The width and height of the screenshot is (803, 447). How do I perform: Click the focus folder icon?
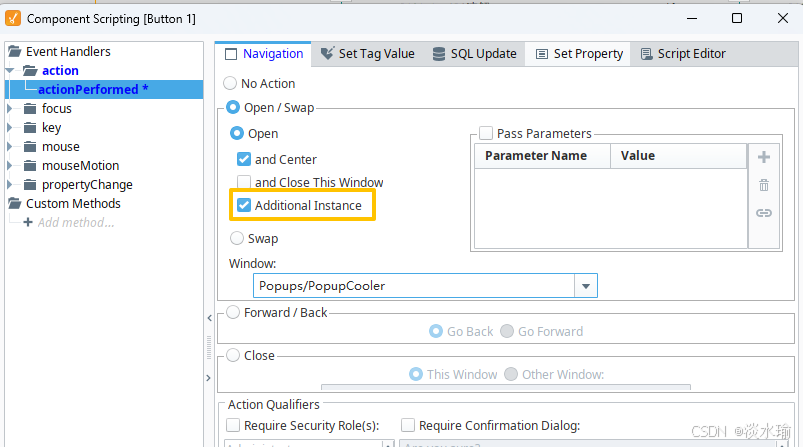pos(30,109)
